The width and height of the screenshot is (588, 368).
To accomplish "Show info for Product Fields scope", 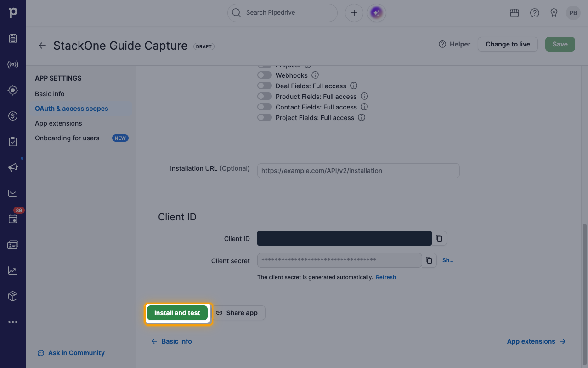I will (x=364, y=96).
